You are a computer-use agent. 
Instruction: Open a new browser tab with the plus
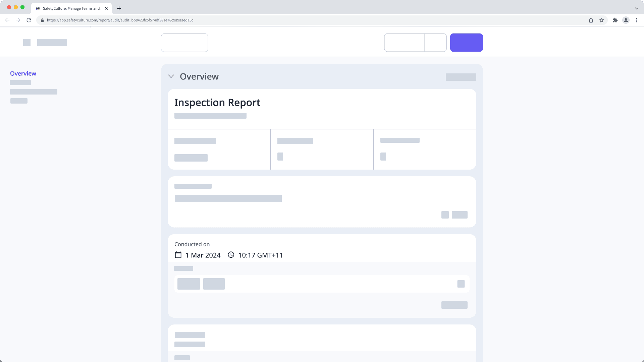[x=119, y=8]
